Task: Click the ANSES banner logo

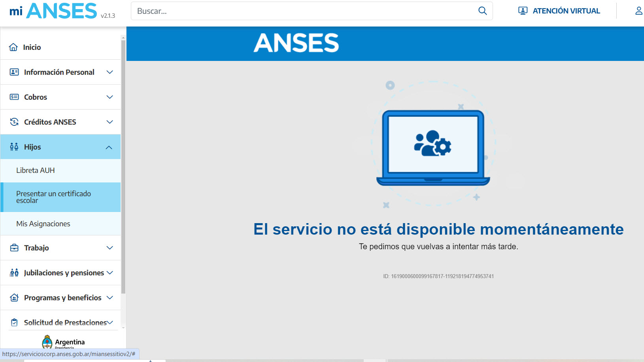Action: pos(296,43)
